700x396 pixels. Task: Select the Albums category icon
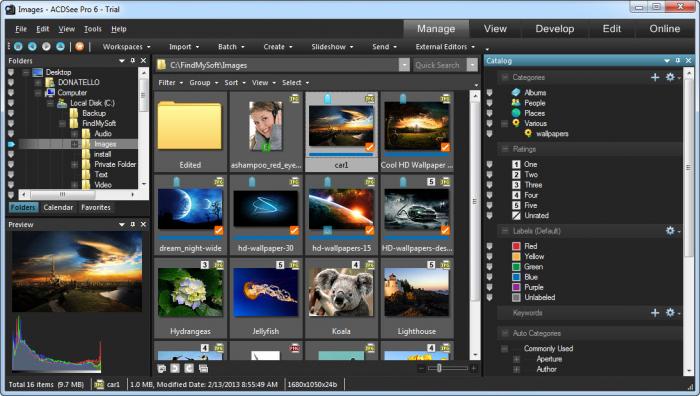click(516, 92)
